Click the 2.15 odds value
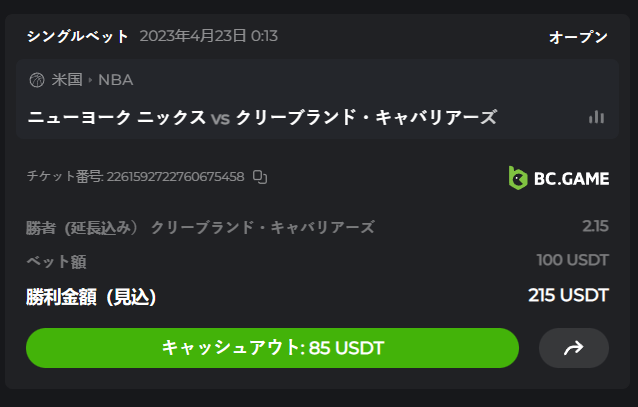Viewport: 638px width, 407px height. [x=595, y=226]
